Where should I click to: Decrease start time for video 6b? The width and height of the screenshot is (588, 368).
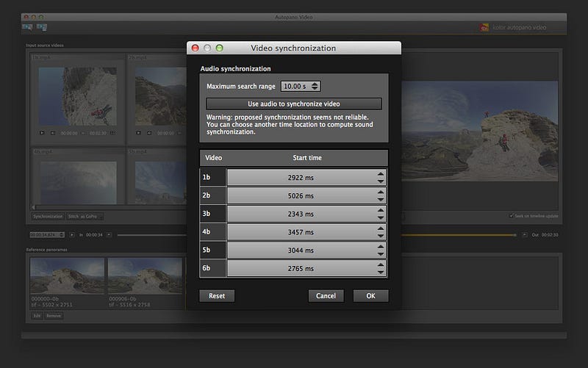[381, 272]
